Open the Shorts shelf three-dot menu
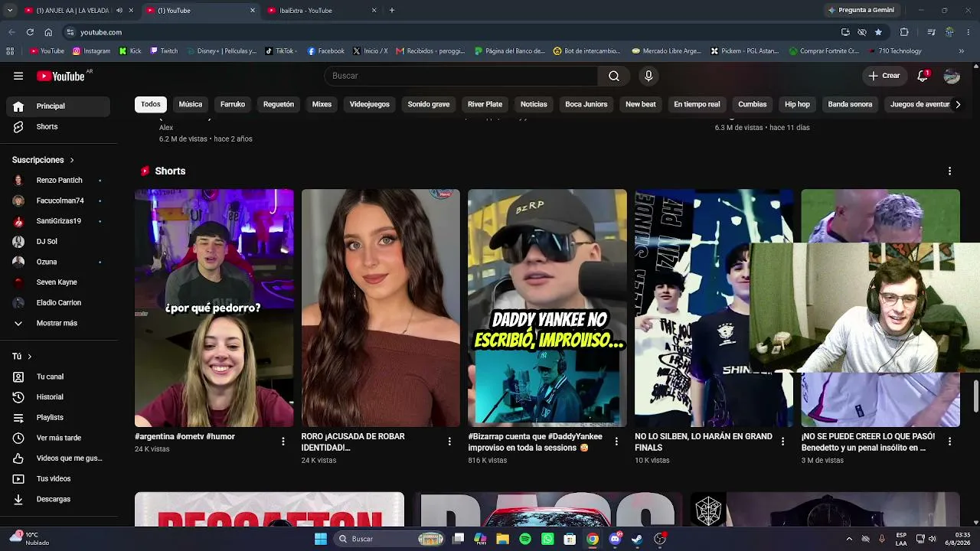980x551 pixels. pyautogui.click(x=949, y=171)
